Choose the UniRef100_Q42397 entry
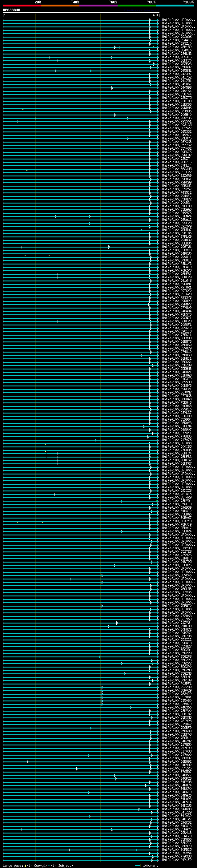 [x=177, y=74]
